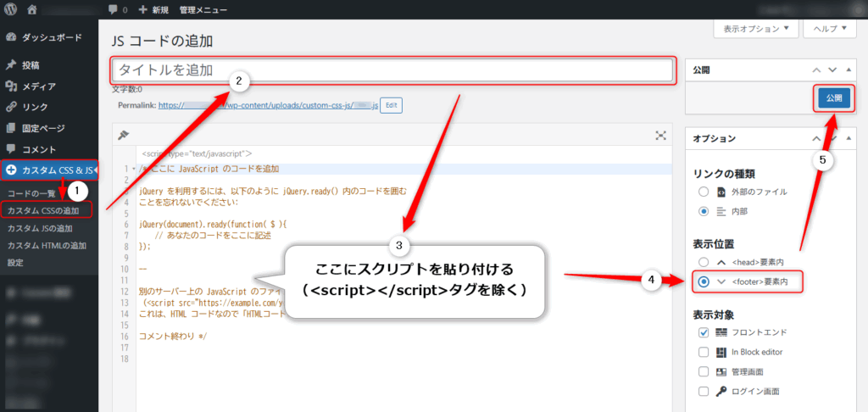Select <head>要素内 radio button
The width and height of the screenshot is (868, 412).
pyautogui.click(x=703, y=261)
